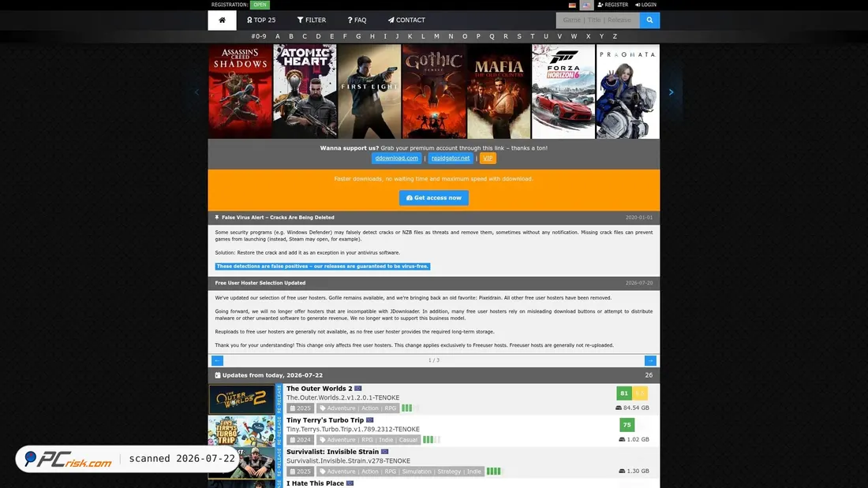Click Casual genre tag for Tiny Terry
The width and height of the screenshot is (868, 488).
[x=408, y=440]
